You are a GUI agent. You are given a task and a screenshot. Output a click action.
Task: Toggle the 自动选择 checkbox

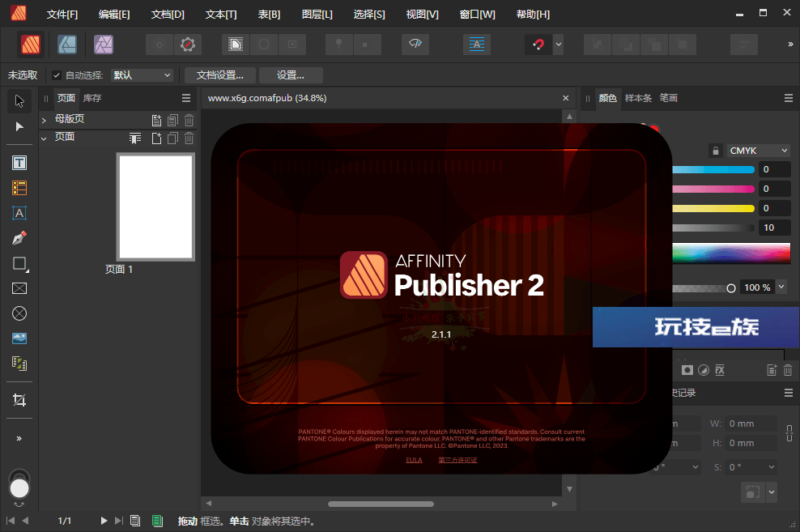tap(57, 75)
